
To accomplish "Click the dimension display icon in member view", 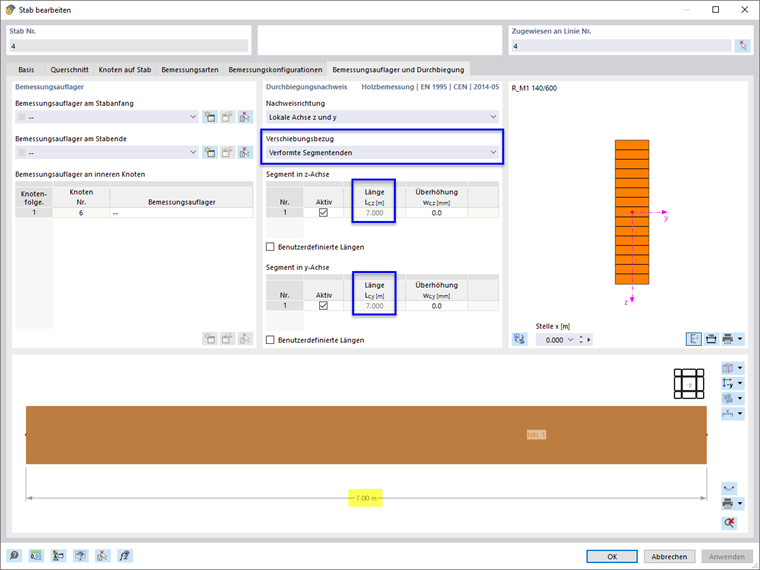I will [728, 413].
